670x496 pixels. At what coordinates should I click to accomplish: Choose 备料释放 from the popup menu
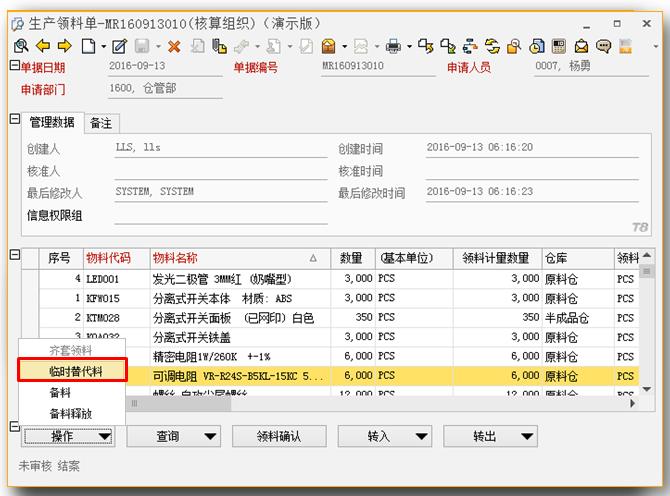71,414
